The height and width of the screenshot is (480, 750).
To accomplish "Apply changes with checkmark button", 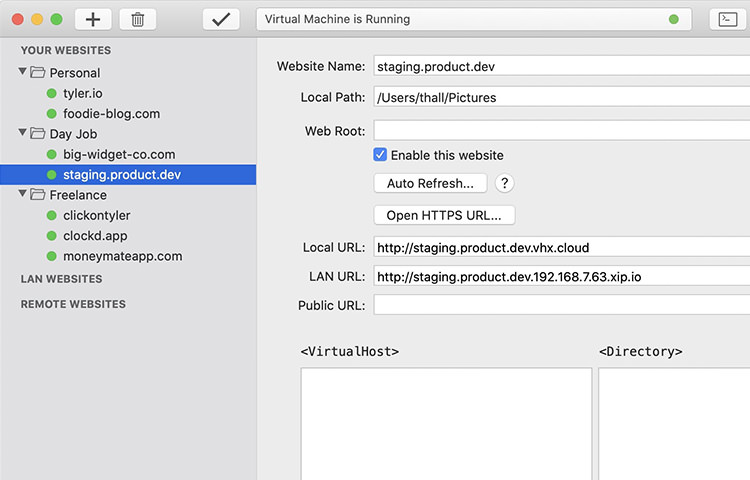I will (221, 20).
